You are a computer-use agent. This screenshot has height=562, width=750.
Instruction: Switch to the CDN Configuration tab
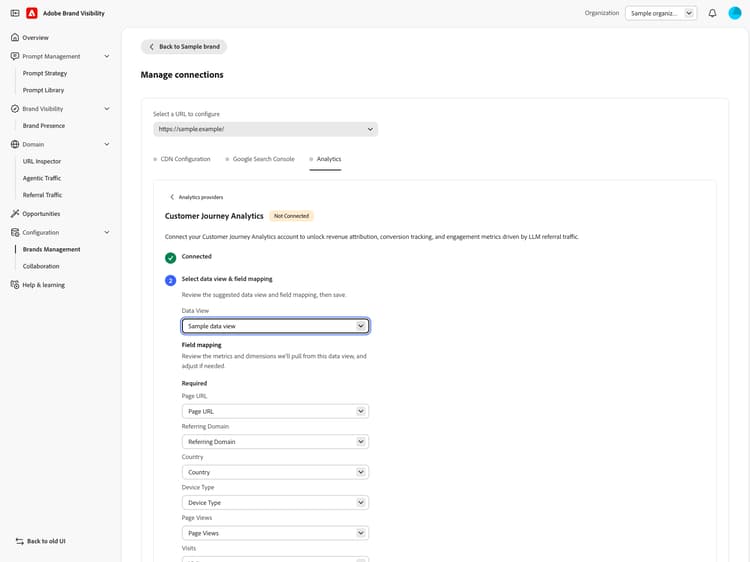(x=181, y=159)
